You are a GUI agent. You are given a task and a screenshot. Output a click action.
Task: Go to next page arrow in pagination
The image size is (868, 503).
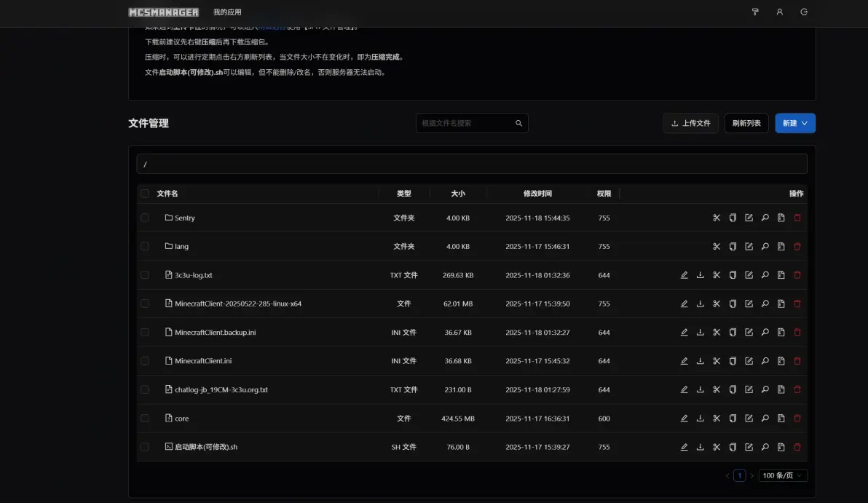point(751,476)
